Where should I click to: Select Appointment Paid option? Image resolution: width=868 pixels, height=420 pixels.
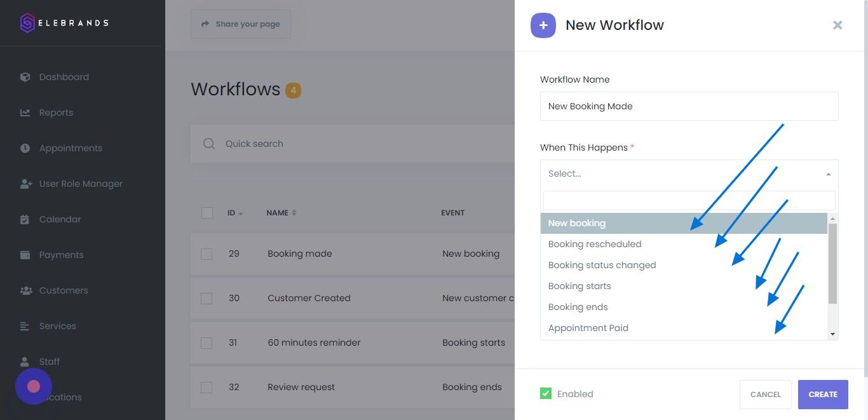(x=684, y=328)
